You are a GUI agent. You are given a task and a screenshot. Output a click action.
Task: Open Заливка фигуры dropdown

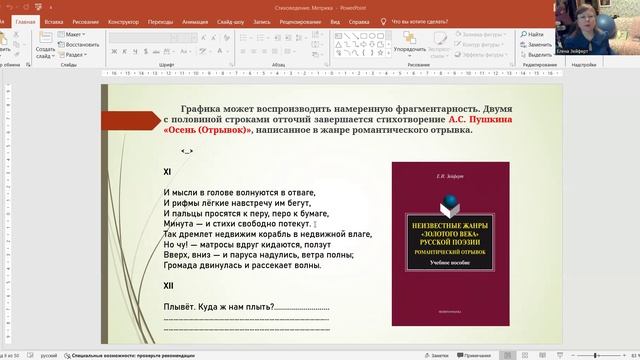[x=481, y=34]
